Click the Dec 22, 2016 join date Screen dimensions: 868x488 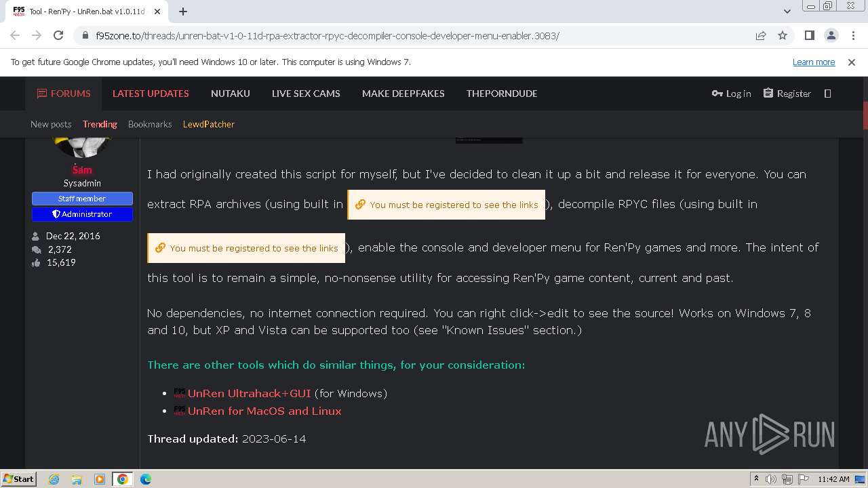click(73, 236)
